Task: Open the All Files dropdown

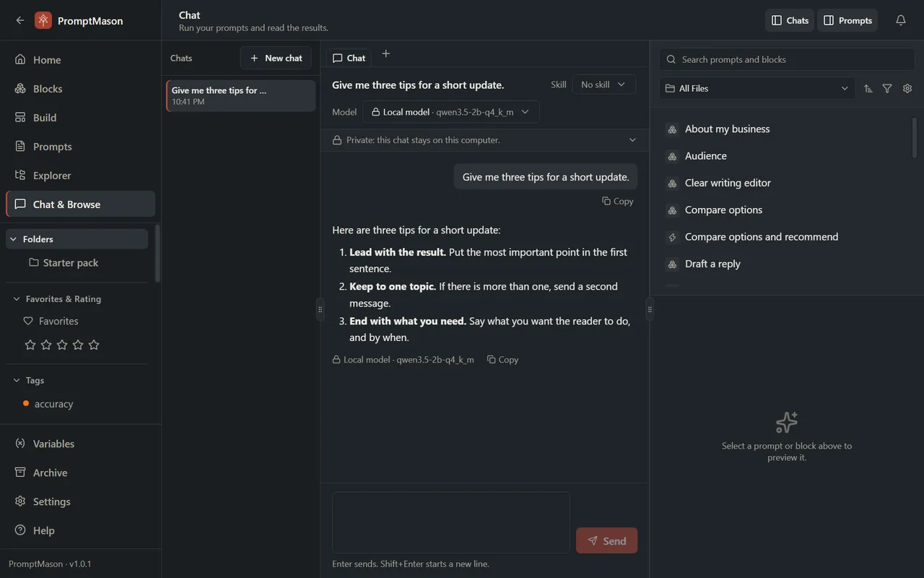Action: tap(757, 88)
